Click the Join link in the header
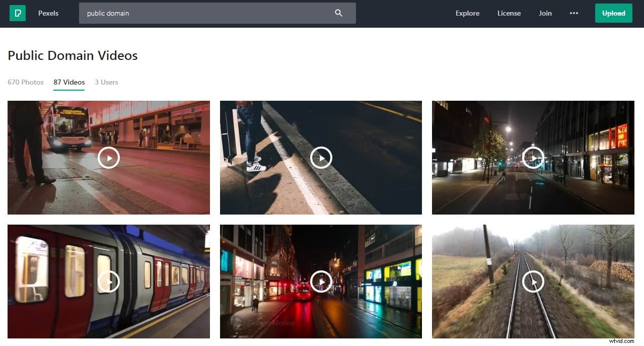The image size is (644, 346). 545,13
